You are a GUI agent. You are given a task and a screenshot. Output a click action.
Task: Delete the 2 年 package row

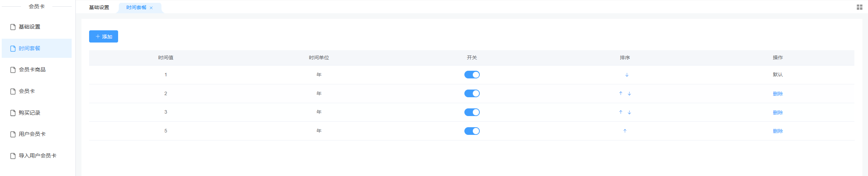[x=777, y=94]
